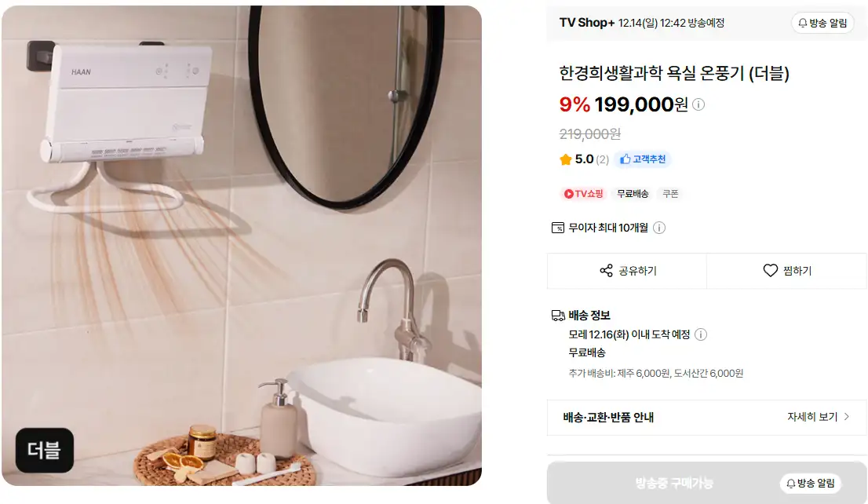Select the TV쇼핑 tag
The height and width of the screenshot is (504, 868).
click(583, 193)
